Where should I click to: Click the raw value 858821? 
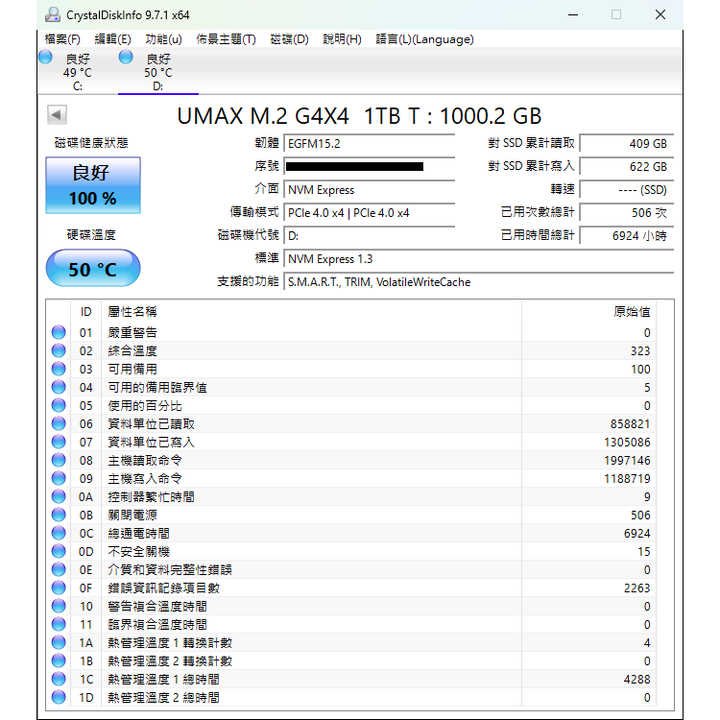[630, 424]
